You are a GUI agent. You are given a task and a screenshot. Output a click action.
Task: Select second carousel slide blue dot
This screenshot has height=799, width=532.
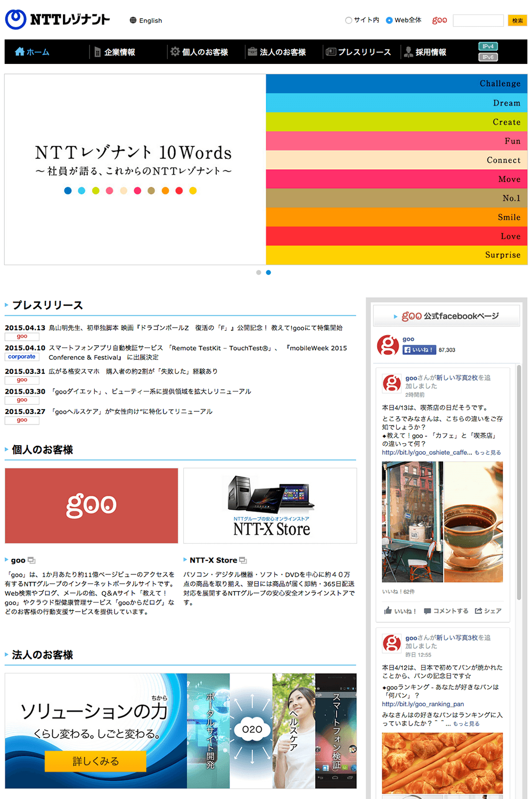[268, 272]
